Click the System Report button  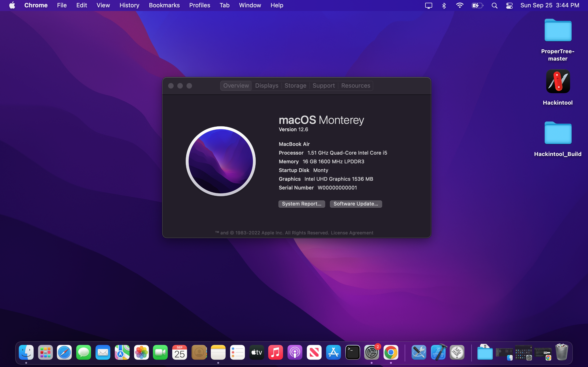pyautogui.click(x=302, y=204)
